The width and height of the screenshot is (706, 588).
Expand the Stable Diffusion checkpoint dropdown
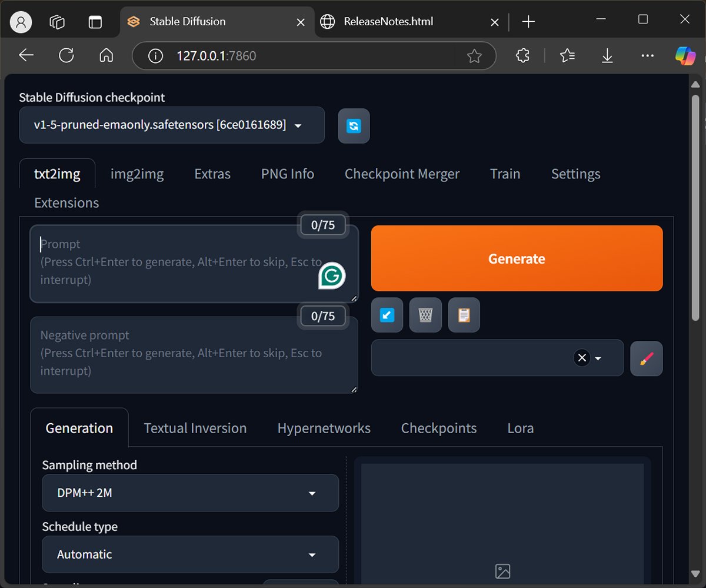click(x=172, y=125)
